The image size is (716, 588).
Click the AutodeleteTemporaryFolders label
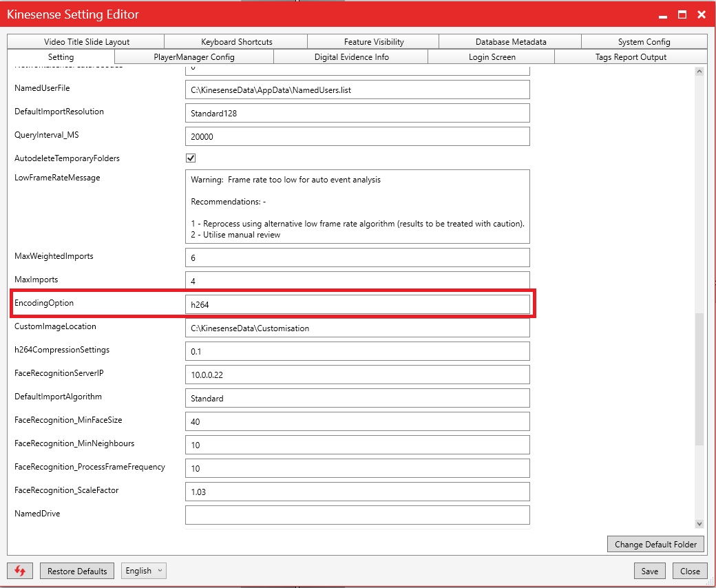(67, 158)
